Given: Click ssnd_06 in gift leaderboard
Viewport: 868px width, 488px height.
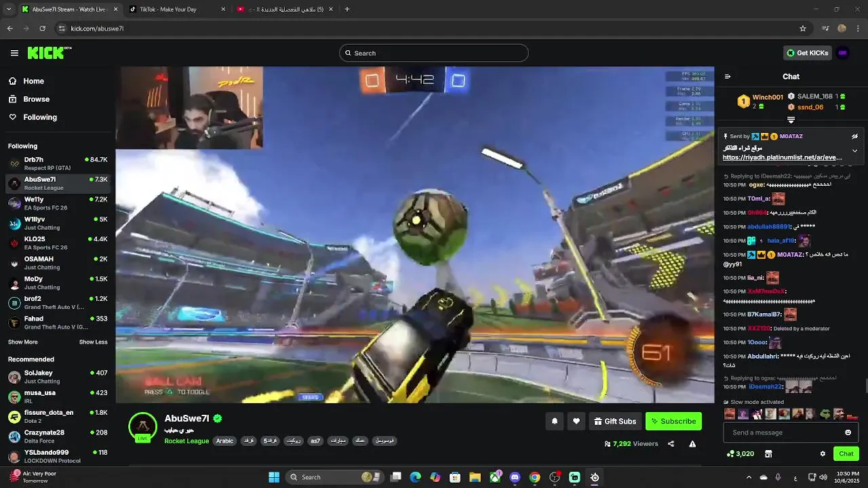Looking at the screenshot, I should (x=810, y=107).
